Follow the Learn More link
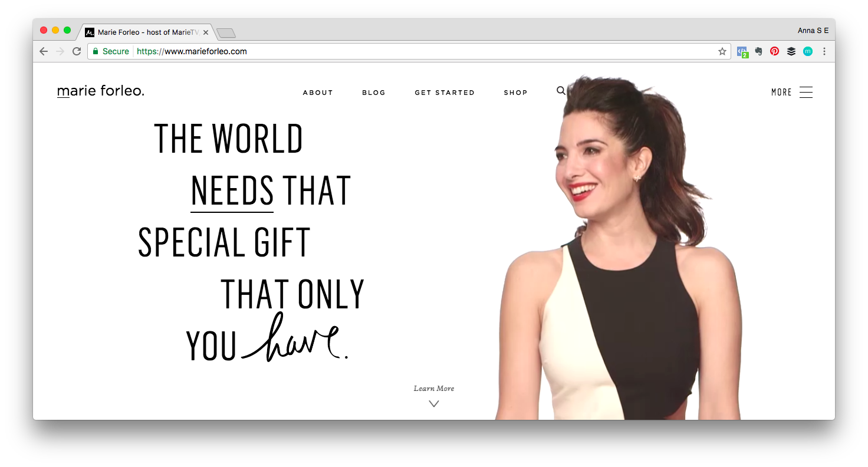The image size is (868, 467). [434, 389]
